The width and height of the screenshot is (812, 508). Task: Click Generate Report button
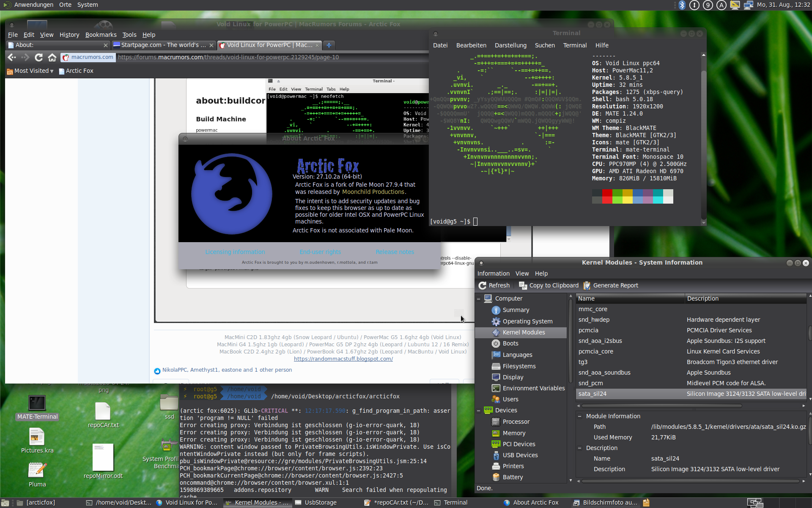(x=611, y=285)
